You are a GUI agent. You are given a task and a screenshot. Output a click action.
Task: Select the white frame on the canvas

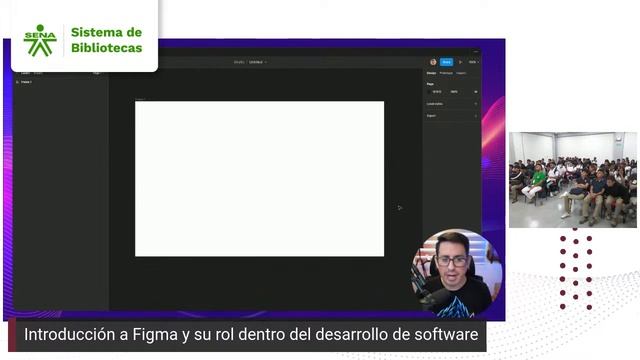click(x=260, y=179)
